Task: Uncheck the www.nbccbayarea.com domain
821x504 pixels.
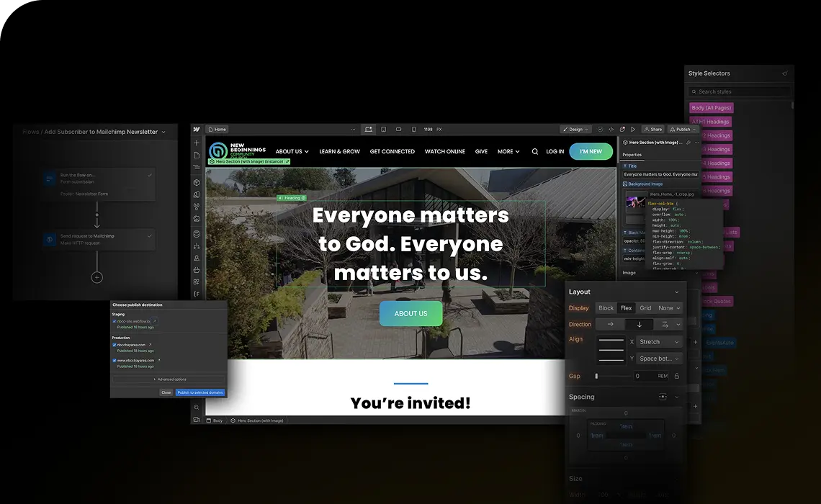Action: click(x=115, y=361)
